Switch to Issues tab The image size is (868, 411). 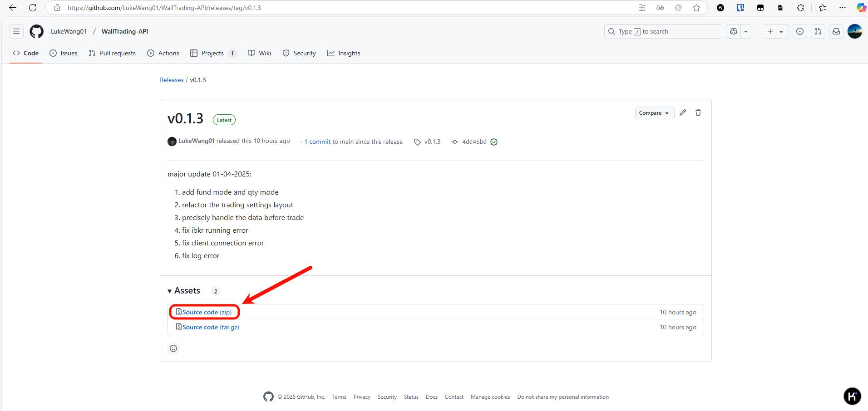click(64, 53)
